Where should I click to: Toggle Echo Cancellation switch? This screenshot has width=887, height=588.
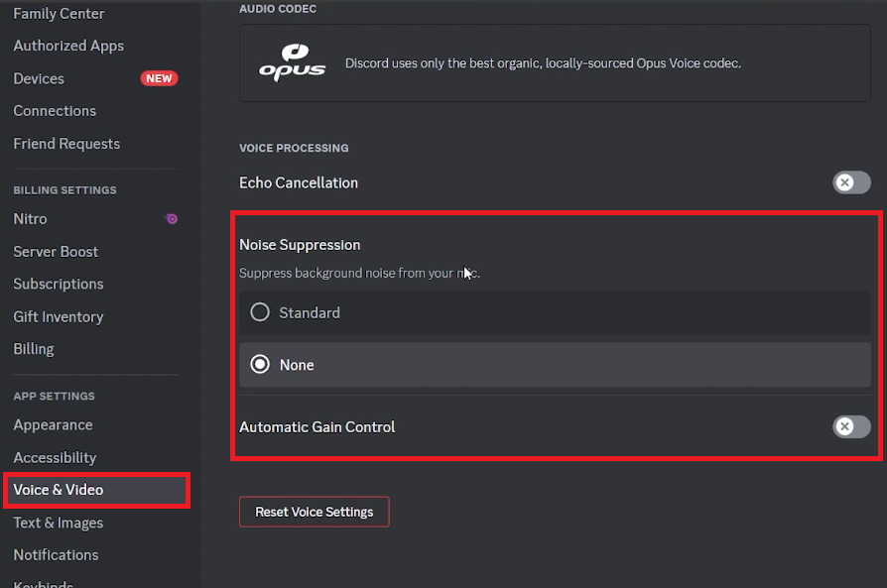coord(851,182)
